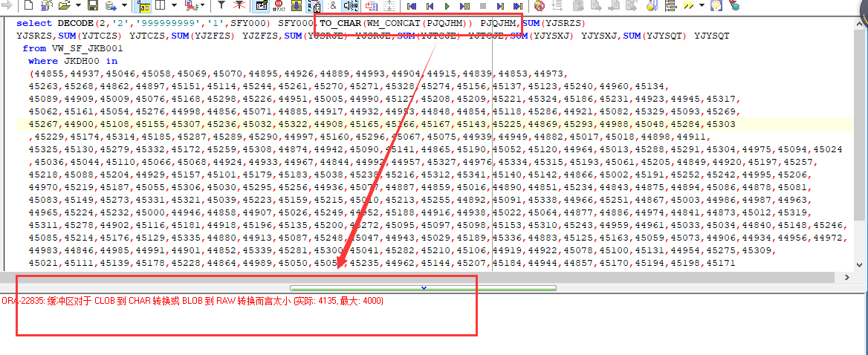This screenshot has height=355, width=868.
Task: Click the yellow double-arrow execute icon
Action: pos(689,5)
